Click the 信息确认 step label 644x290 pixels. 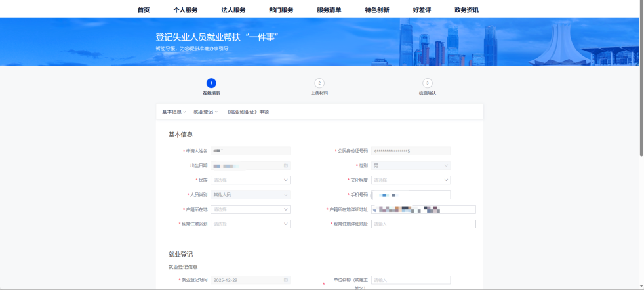[427, 93]
